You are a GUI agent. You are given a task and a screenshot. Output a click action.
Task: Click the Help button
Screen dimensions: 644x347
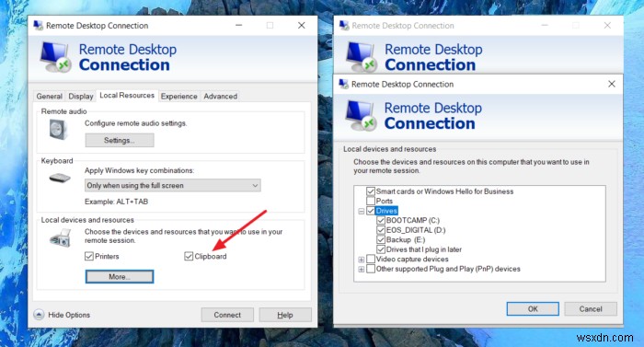(x=285, y=315)
